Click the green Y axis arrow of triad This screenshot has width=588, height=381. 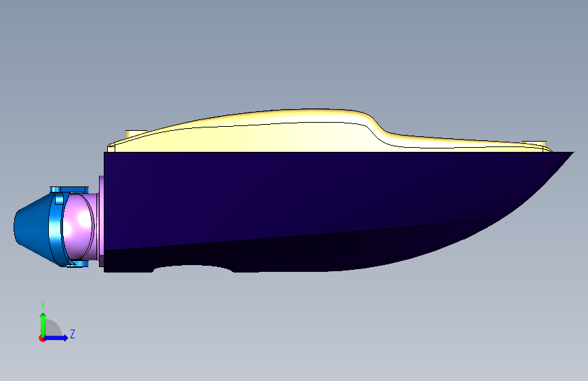[43, 324]
